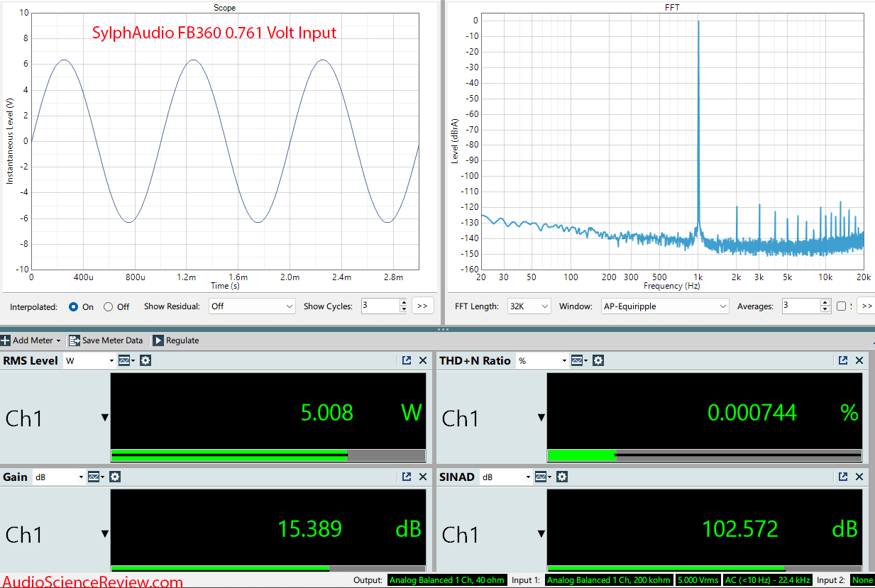Open graph view icon in THD+N Ratio meter
Image resolution: width=875 pixels, height=588 pixels.
(578, 360)
